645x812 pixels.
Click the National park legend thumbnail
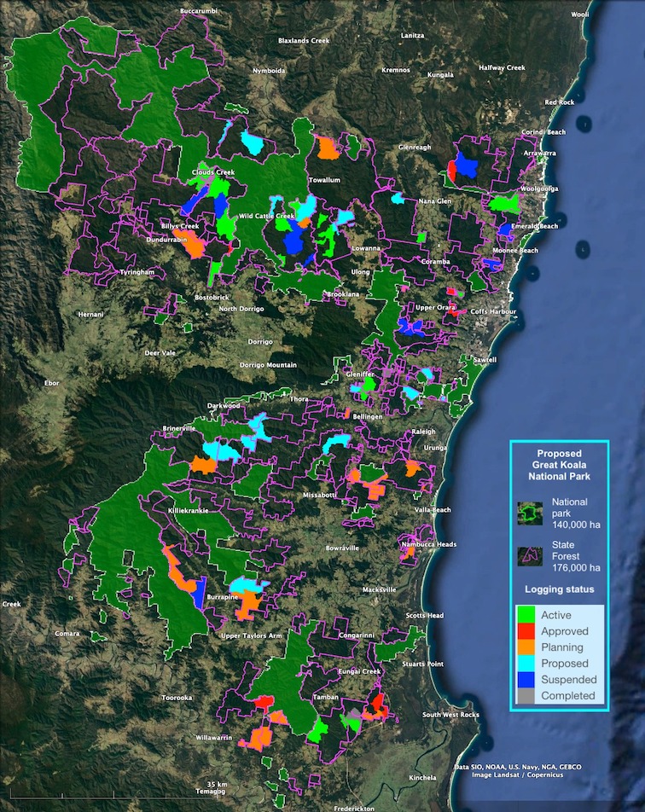tap(530, 513)
